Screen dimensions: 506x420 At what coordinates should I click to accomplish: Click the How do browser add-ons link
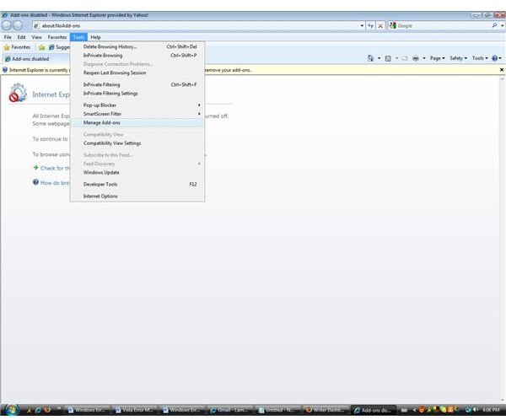(51, 183)
